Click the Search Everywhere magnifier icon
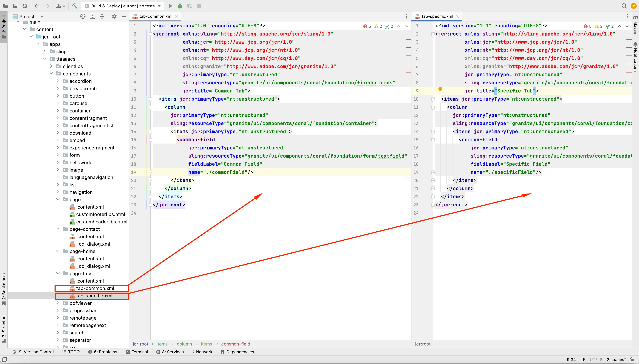Screen dimensions: 639x364 [624, 6]
